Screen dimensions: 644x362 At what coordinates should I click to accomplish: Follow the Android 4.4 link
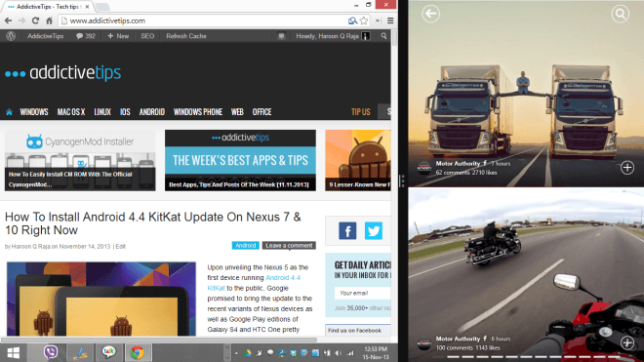pyautogui.click(x=283, y=278)
